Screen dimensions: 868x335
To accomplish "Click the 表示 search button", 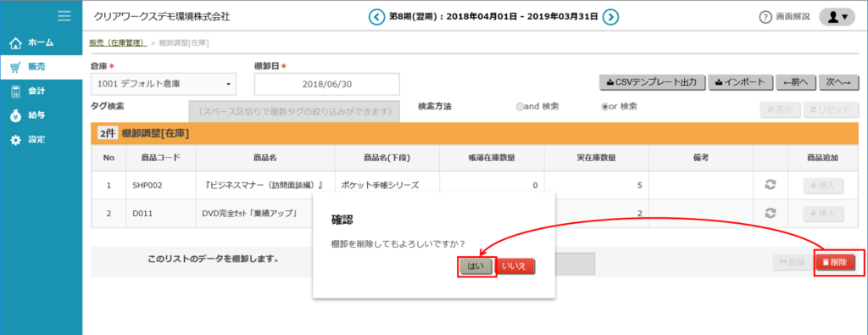I will pos(781,109).
